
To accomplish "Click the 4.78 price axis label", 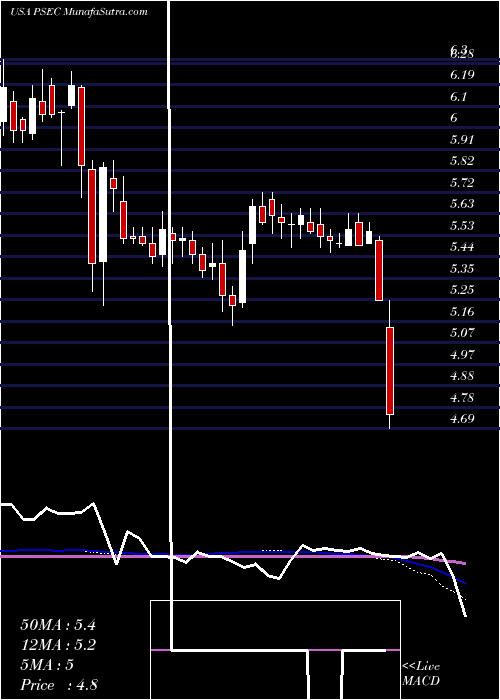I will click(x=462, y=398).
